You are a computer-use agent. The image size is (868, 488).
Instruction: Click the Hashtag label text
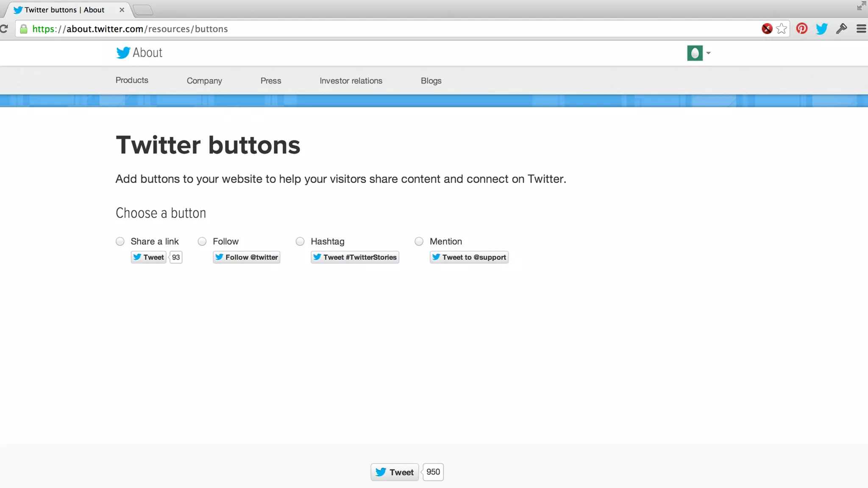328,241
